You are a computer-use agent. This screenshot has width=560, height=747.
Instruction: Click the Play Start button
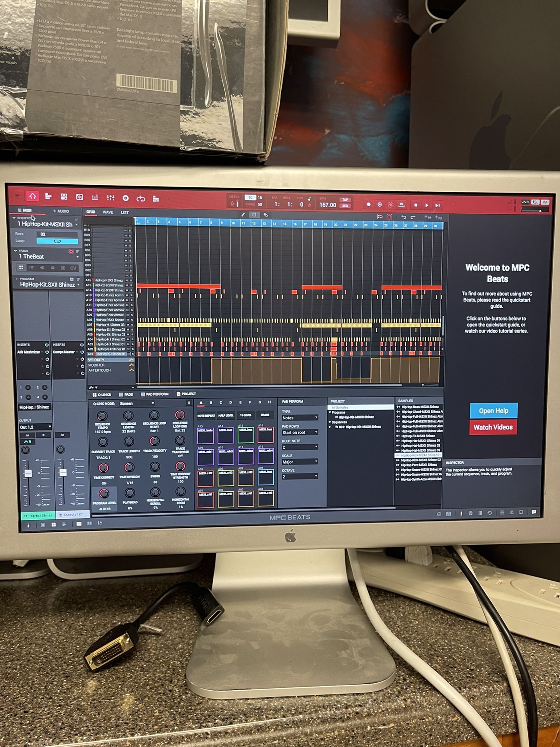click(x=437, y=205)
